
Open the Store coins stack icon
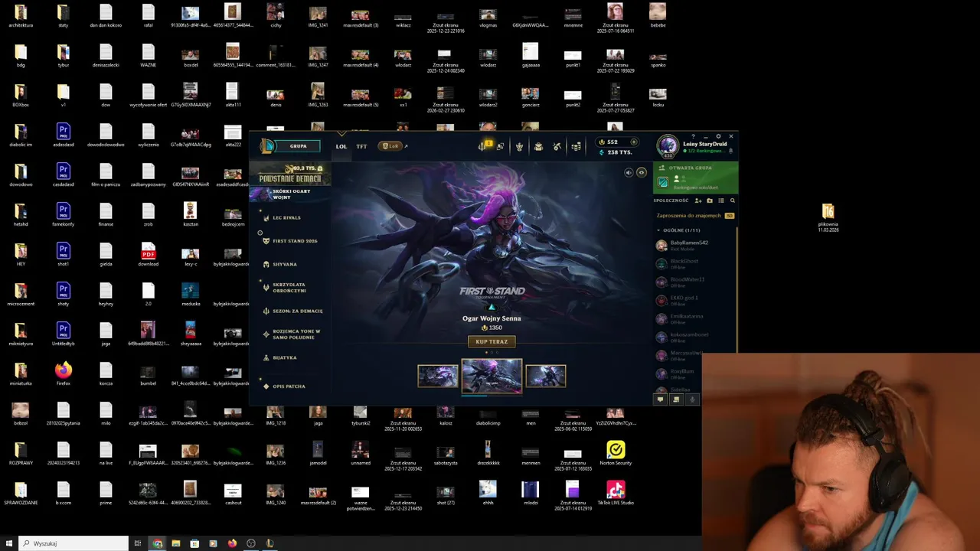click(577, 146)
